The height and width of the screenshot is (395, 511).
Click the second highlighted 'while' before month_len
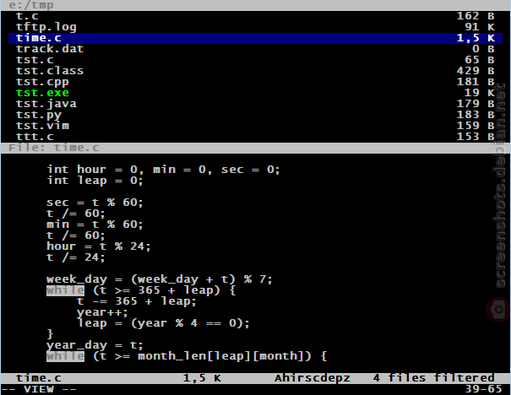[65, 356]
